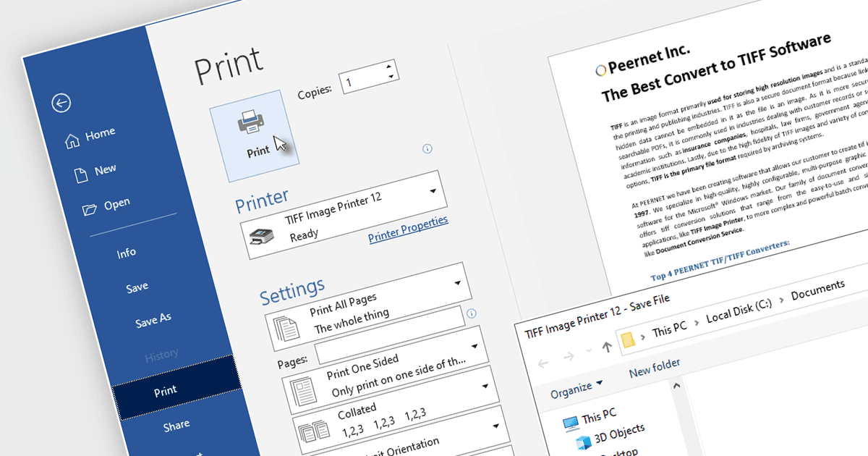
Task: Open the Collated dropdown
Action: tap(484, 387)
